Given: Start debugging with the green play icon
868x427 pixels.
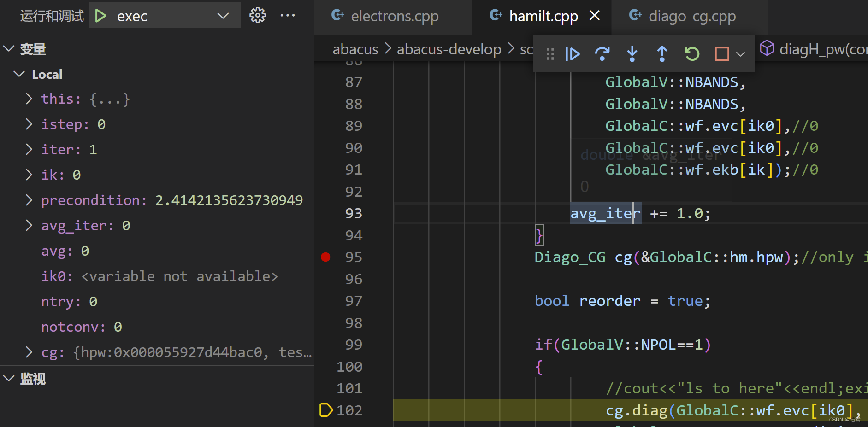Looking at the screenshot, I should click(x=100, y=16).
